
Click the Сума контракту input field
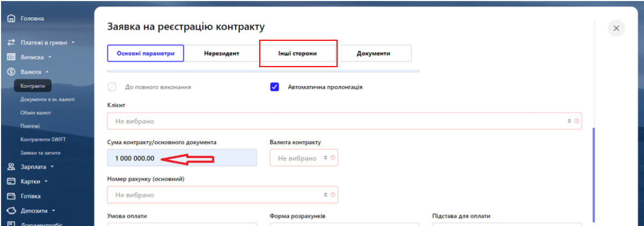pos(182,158)
